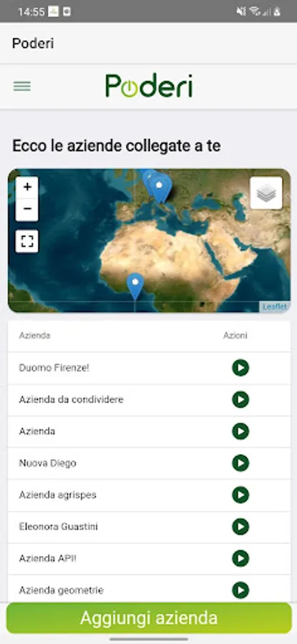
Task: Tap the Wi-Fi status bar icon
Action: click(255, 11)
